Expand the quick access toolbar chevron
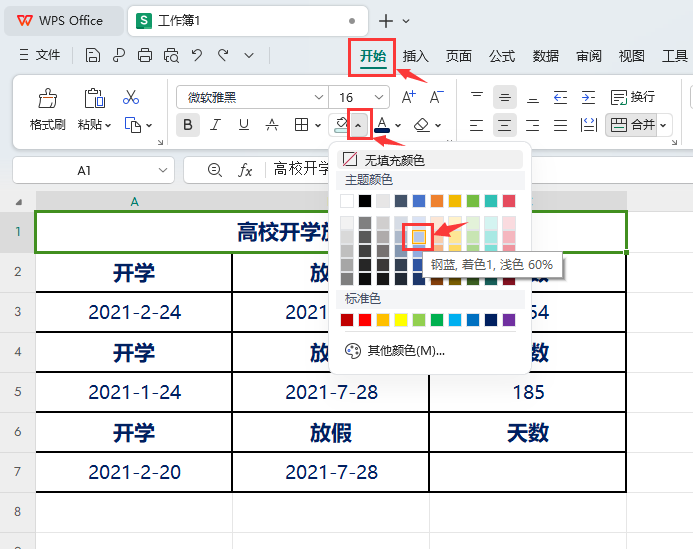 249,56
